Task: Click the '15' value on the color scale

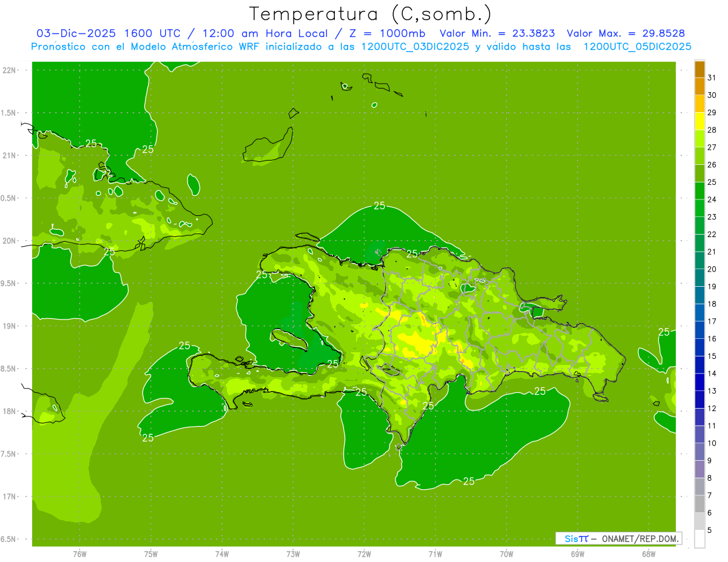Action: (712, 356)
